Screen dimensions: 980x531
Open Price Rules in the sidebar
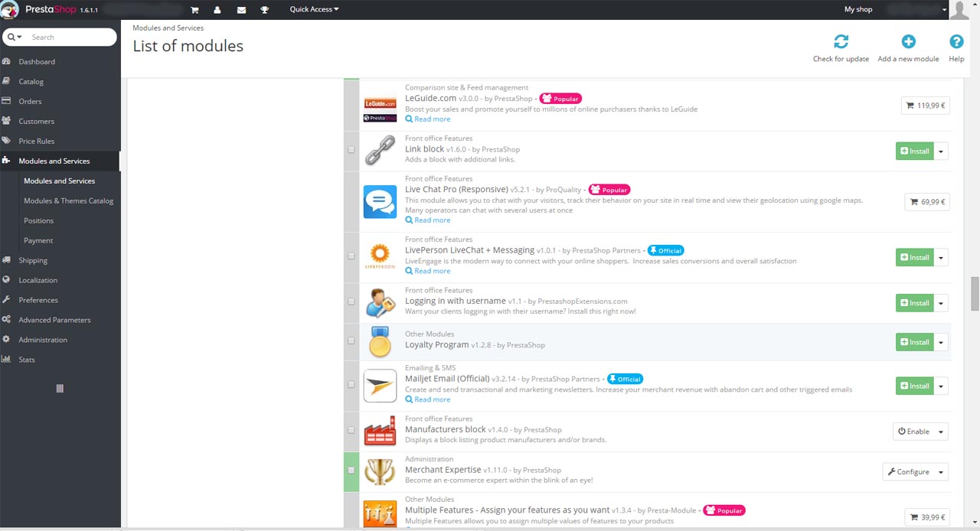pyautogui.click(x=36, y=141)
